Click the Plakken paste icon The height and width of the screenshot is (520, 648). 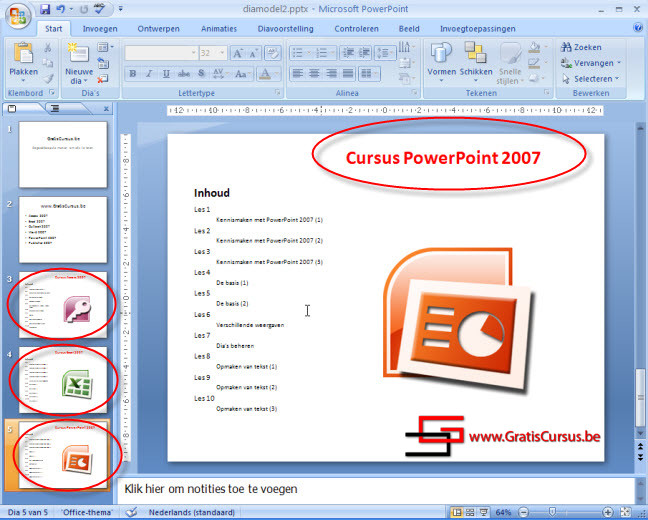23,54
